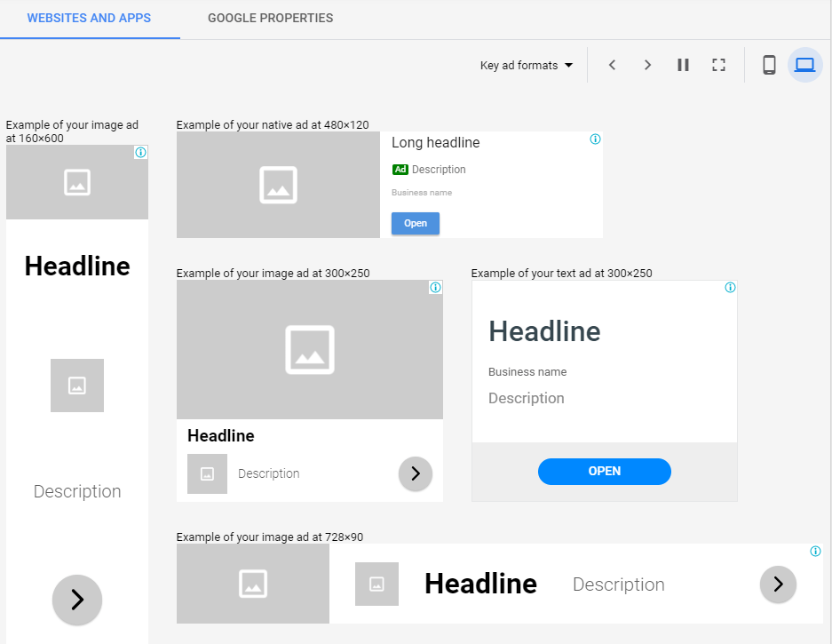Select the Websites and Apps tab
The width and height of the screenshot is (832, 644).
pyautogui.click(x=89, y=18)
